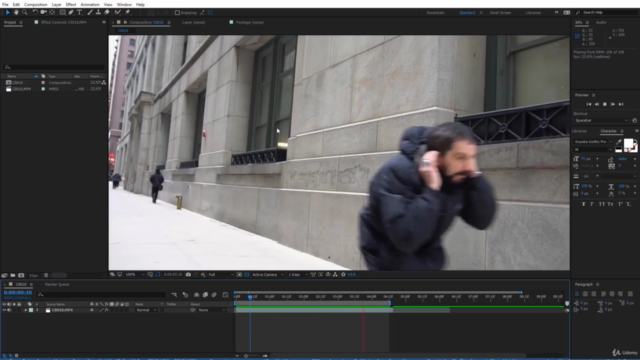Click the new folder icon in Project panel

pyautogui.click(x=13, y=276)
